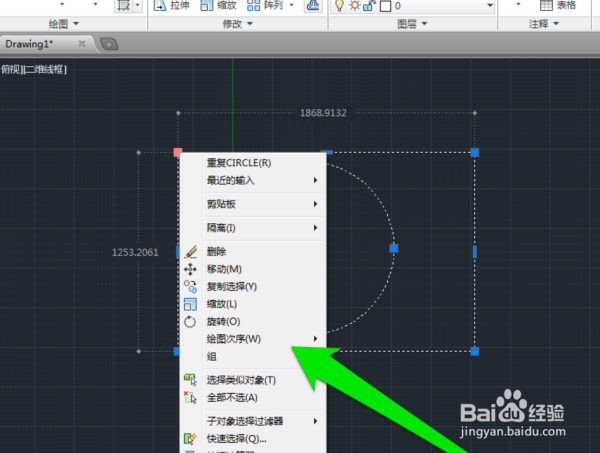This screenshot has height=453, width=600.
Task: Toggle the layer on/off lightbulb icon
Action: (339, 6)
